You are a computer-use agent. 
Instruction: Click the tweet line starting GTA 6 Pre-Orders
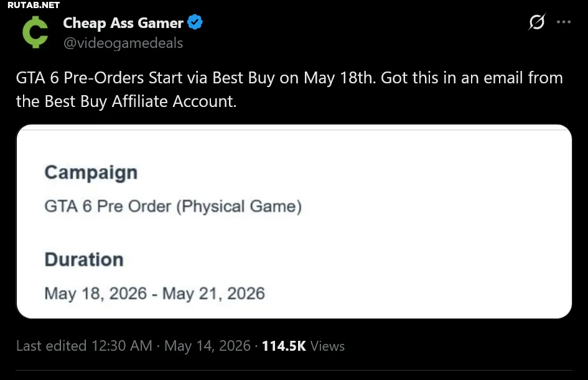click(x=289, y=78)
